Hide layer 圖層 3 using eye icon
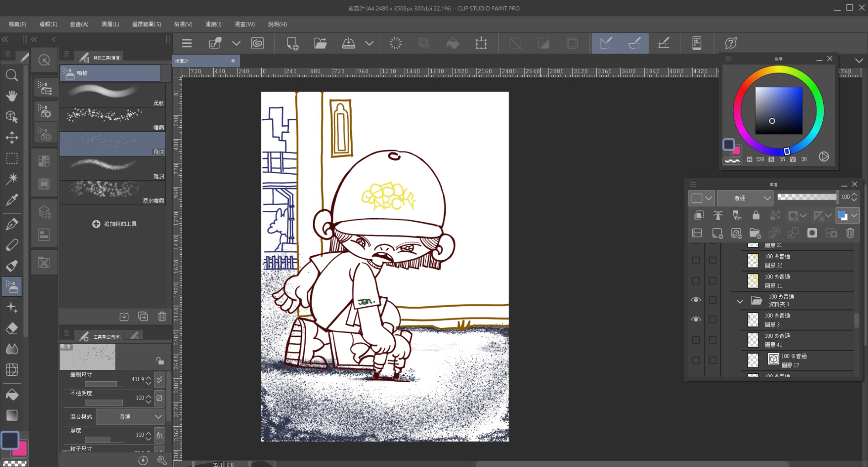 click(x=696, y=320)
